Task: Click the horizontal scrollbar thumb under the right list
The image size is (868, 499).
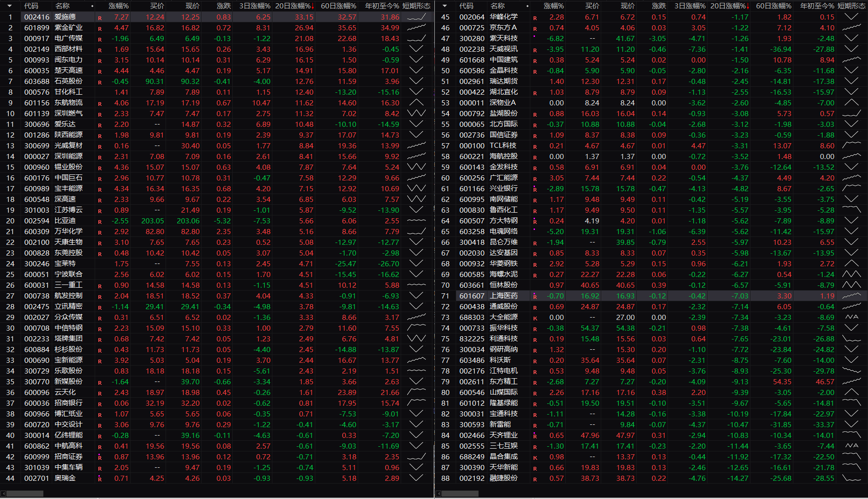Action: click(460, 493)
